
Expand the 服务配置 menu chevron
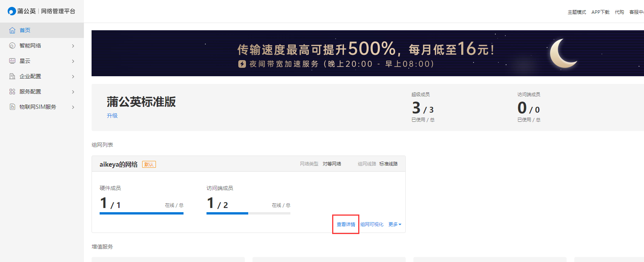[x=73, y=92]
